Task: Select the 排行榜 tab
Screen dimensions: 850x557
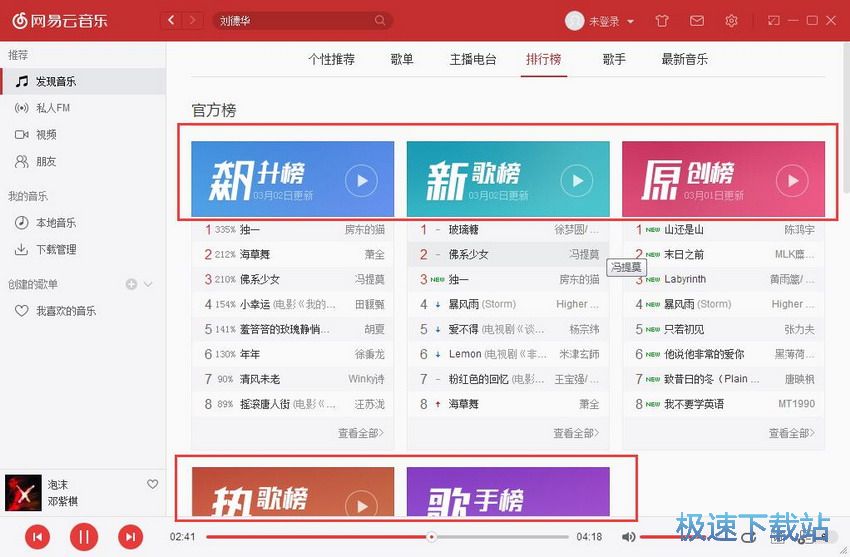Action: click(543, 59)
